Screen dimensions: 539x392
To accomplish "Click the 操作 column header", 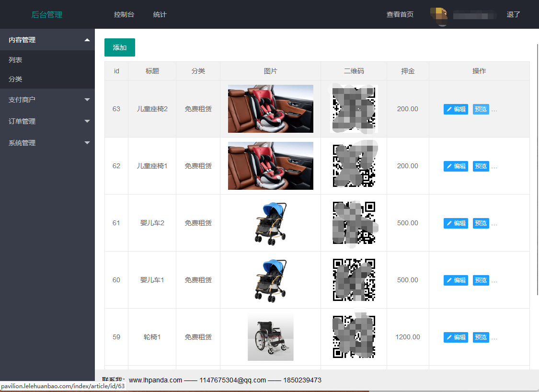I will (479, 71).
